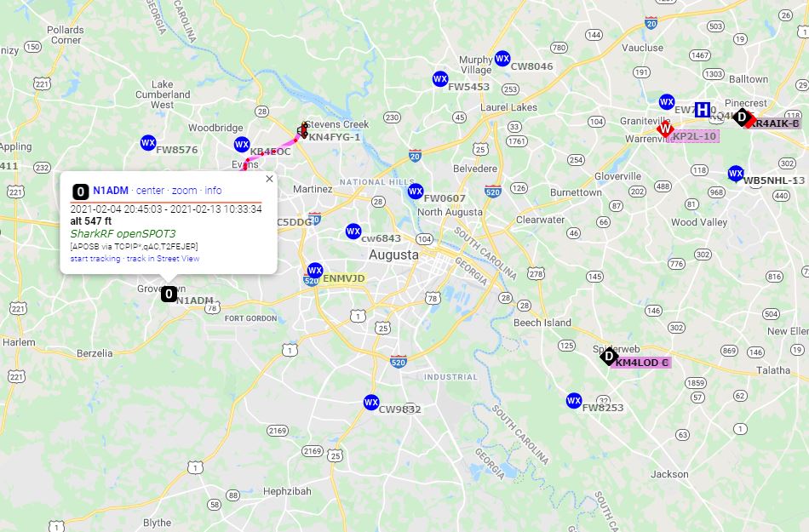809x532 pixels.
Task: Select the CW9832 weather station marker
Action: (x=371, y=402)
